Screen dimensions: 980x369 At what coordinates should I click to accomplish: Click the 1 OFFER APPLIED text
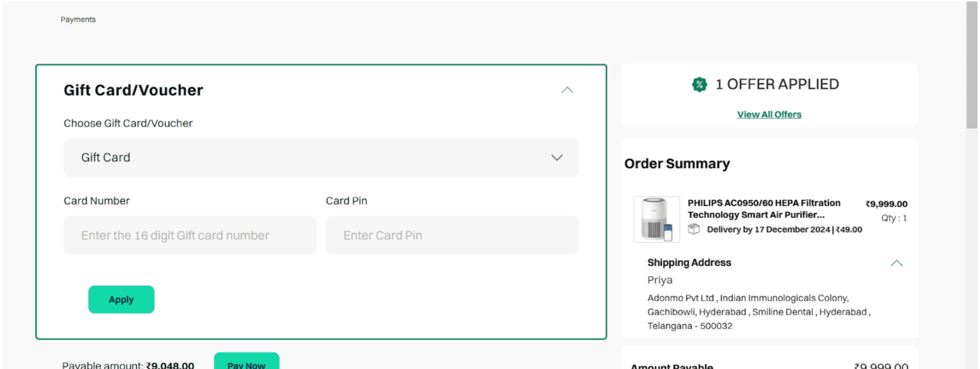[x=777, y=84]
